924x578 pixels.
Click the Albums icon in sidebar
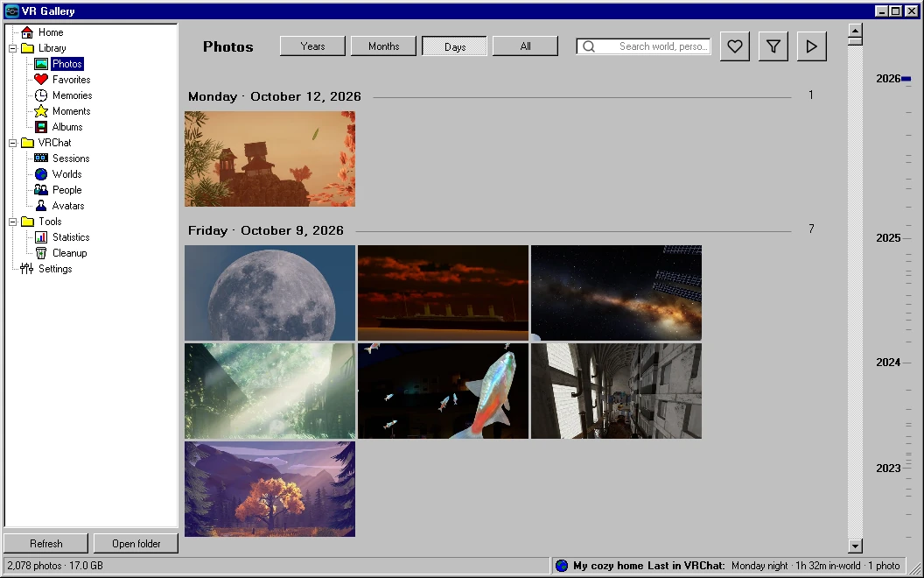coord(41,127)
